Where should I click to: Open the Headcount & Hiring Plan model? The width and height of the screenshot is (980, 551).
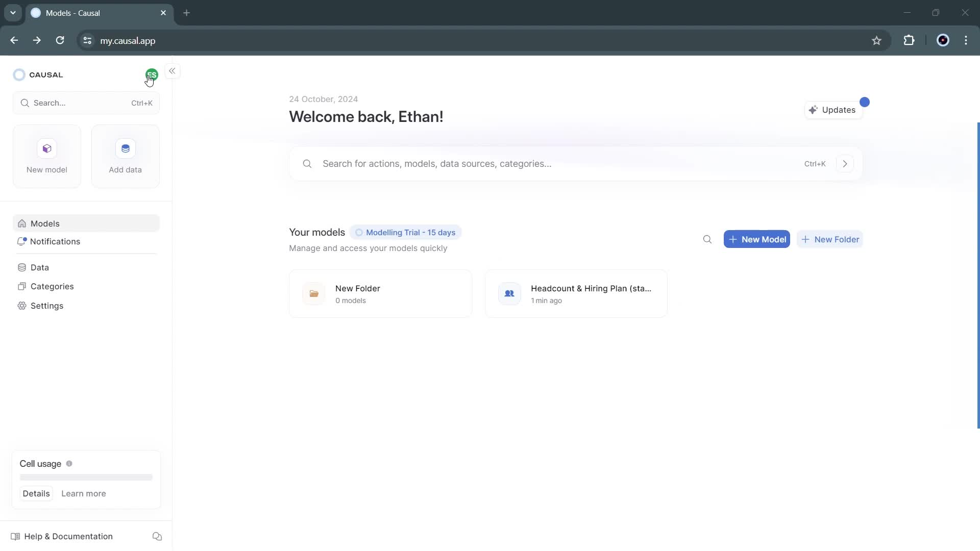(577, 293)
